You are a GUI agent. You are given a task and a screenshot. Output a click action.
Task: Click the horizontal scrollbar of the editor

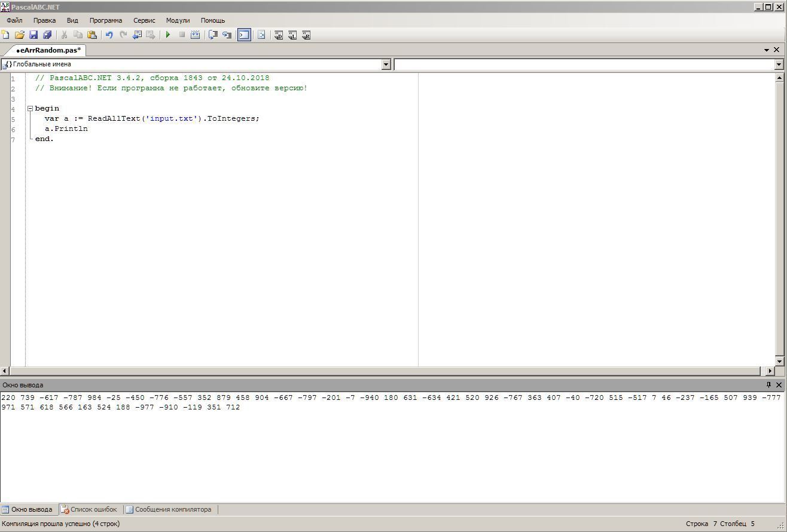383,371
